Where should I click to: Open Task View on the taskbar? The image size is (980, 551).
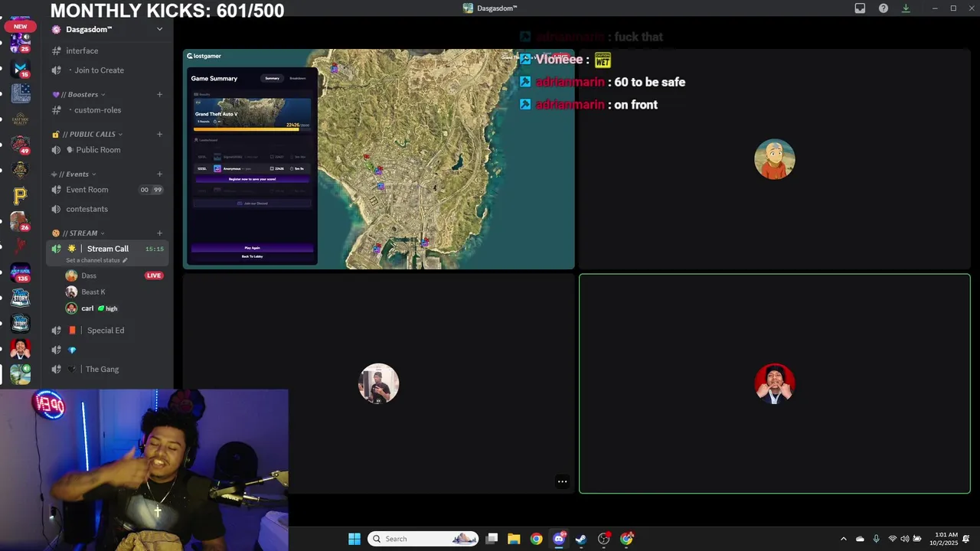coord(492,539)
